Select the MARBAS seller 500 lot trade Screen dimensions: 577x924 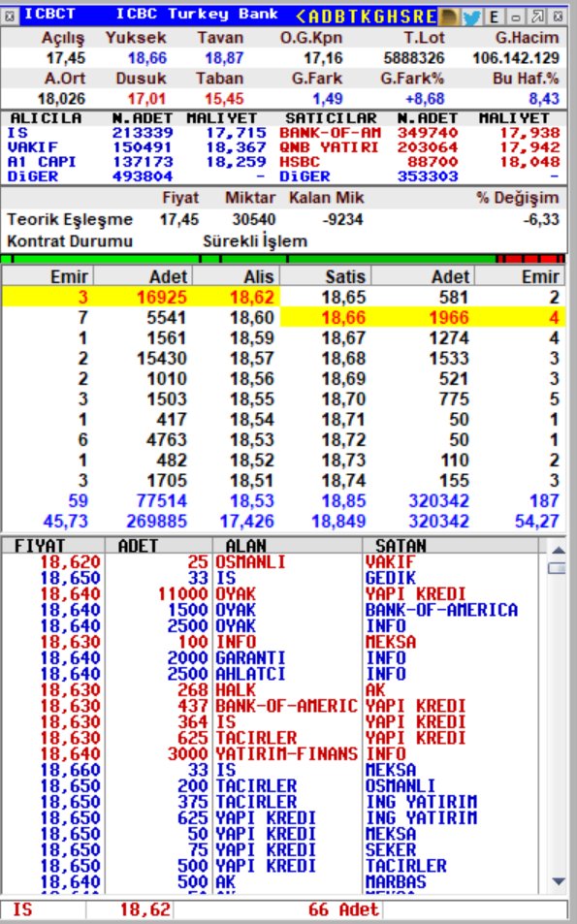tap(396, 881)
